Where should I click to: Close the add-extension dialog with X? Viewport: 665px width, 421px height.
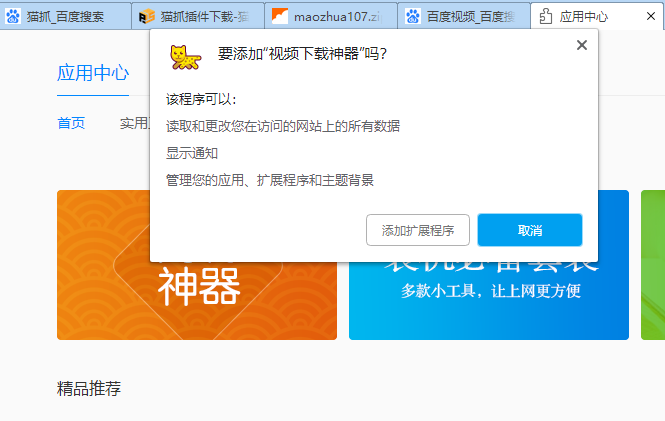(582, 45)
